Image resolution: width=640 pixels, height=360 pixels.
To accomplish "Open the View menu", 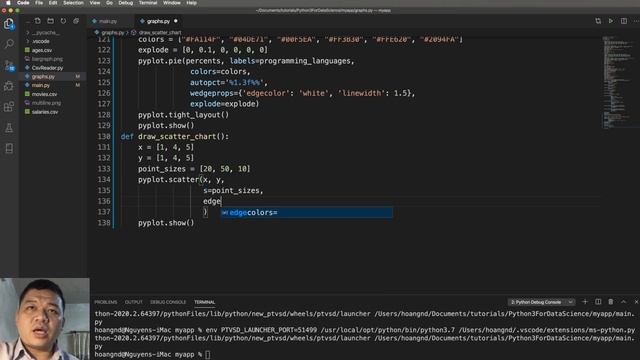I will tap(95, 3).
